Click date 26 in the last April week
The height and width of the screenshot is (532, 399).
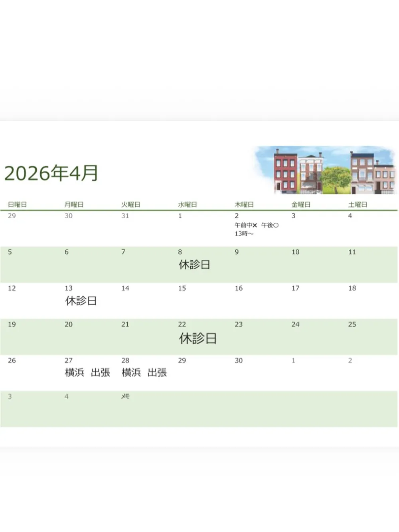pyautogui.click(x=12, y=360)
